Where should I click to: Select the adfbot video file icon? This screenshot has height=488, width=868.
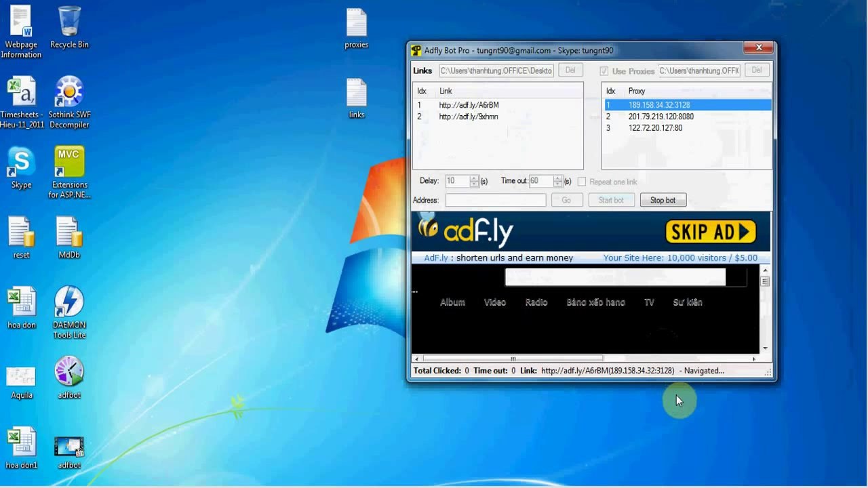tap(69, 451)
